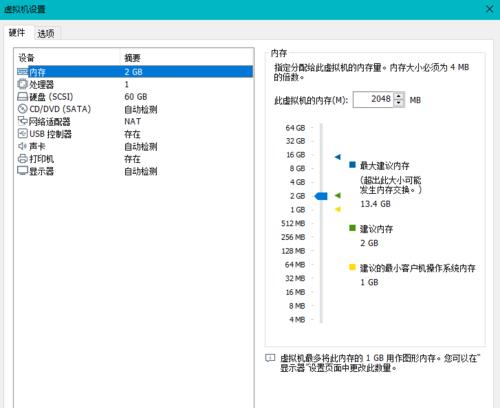Click the NAT network summary value

pyautogui.click(x=133, y=121)
